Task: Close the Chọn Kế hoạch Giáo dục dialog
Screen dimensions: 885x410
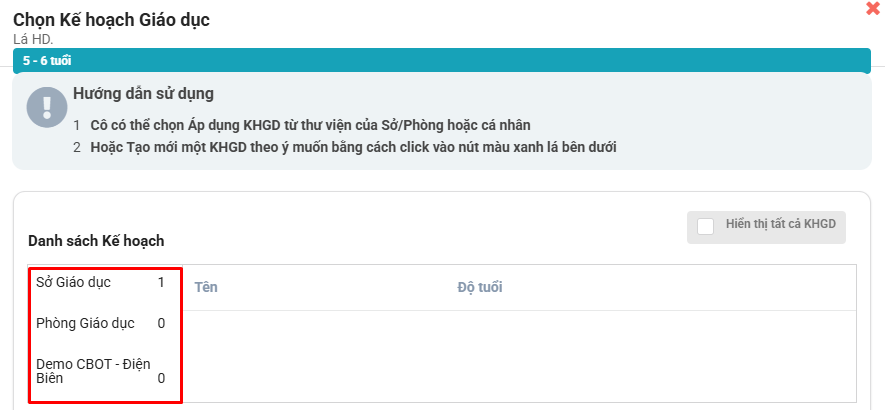Action: 872,8
